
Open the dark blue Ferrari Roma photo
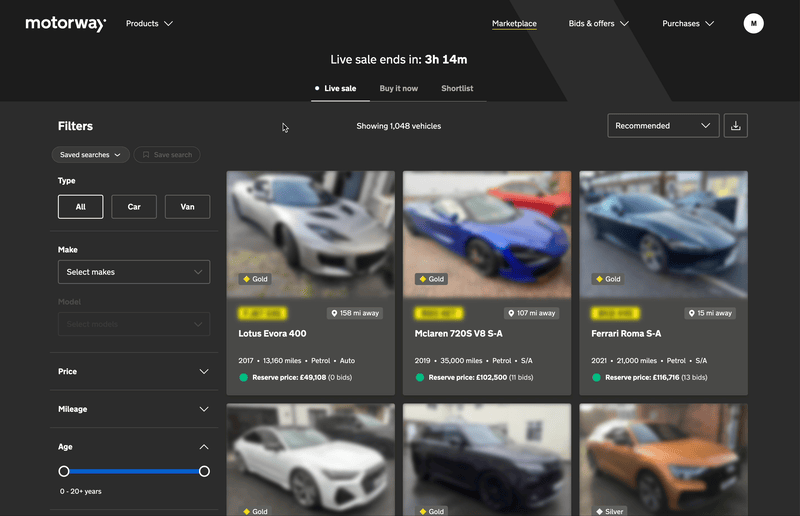[x=663, y=234]
